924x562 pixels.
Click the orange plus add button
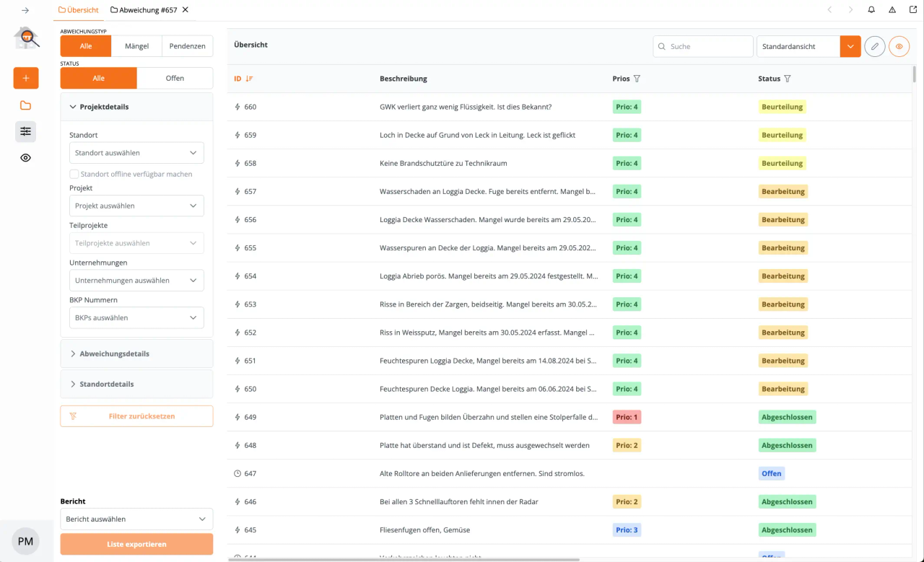click(x=26, y=78)
